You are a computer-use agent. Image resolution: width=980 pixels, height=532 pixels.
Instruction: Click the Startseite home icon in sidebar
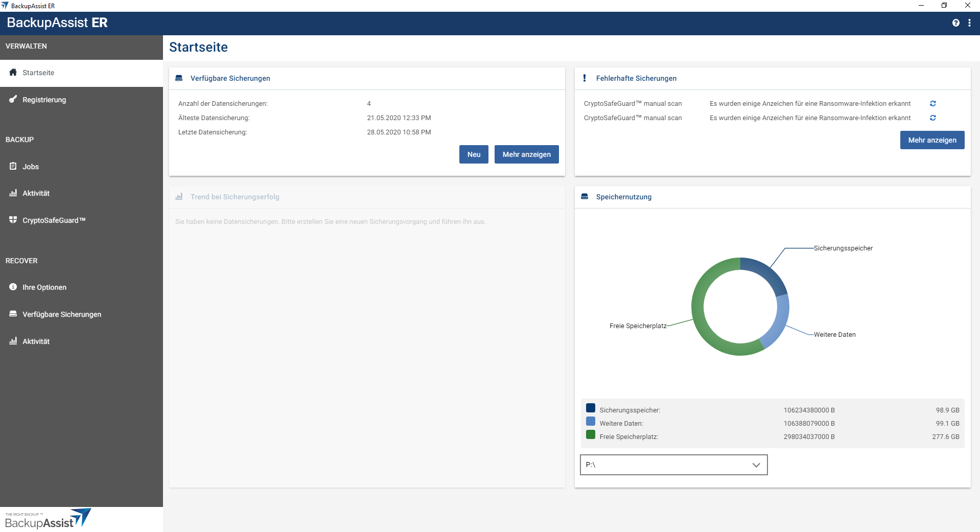pos(13,72)
